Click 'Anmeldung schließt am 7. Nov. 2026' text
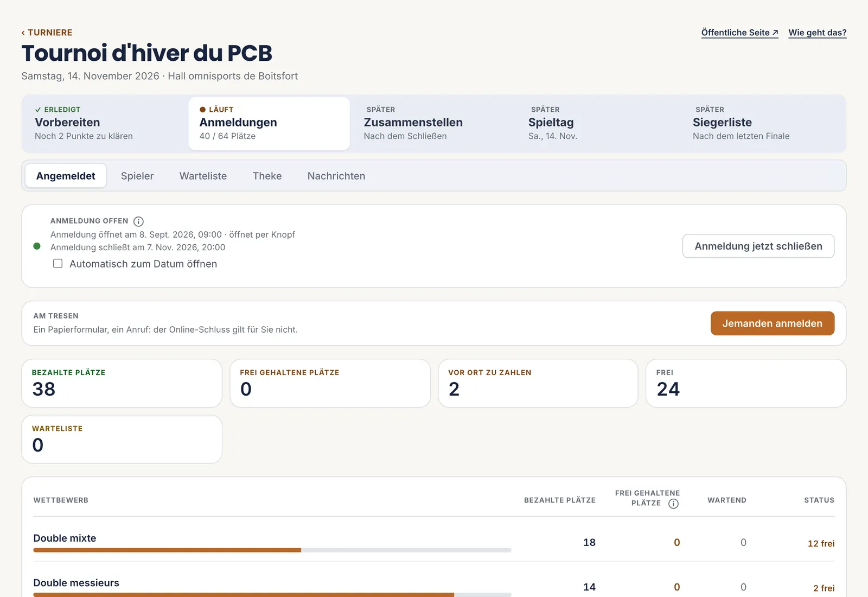 click(x=138, y=247)
